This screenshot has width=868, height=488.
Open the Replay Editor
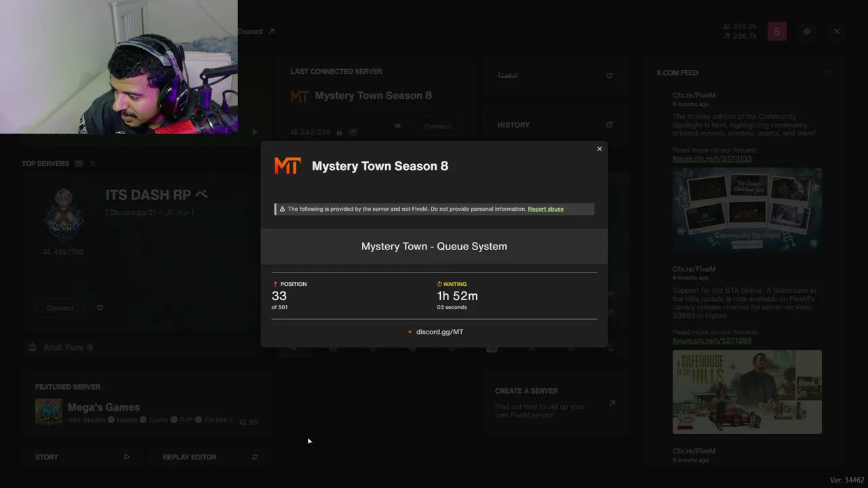click(x=190, y=457)
